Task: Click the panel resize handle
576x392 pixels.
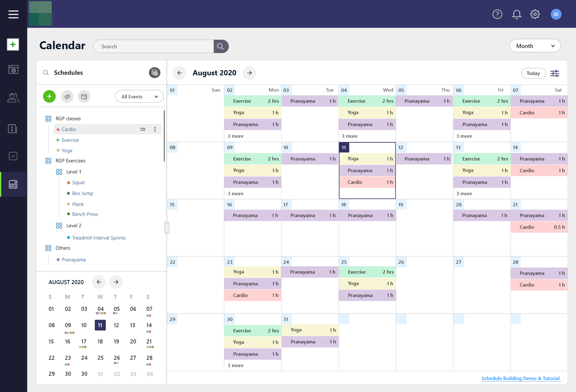Action: 167,228
